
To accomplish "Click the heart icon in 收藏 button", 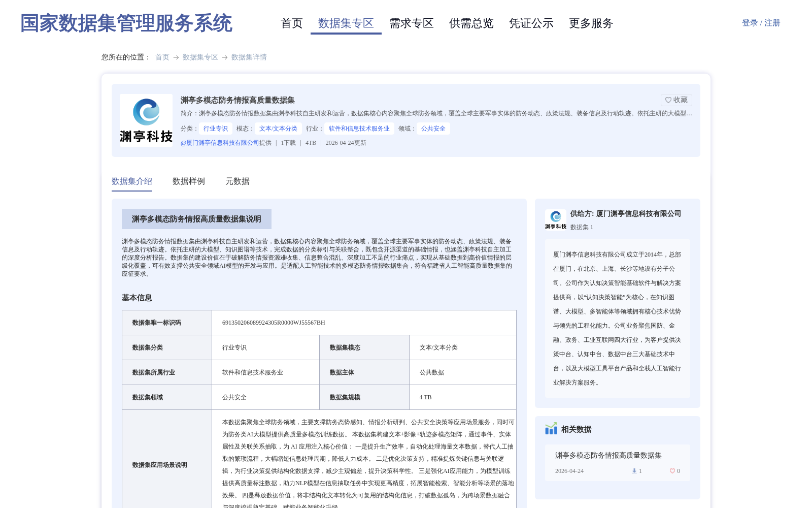I will click(x=668, y=100).
